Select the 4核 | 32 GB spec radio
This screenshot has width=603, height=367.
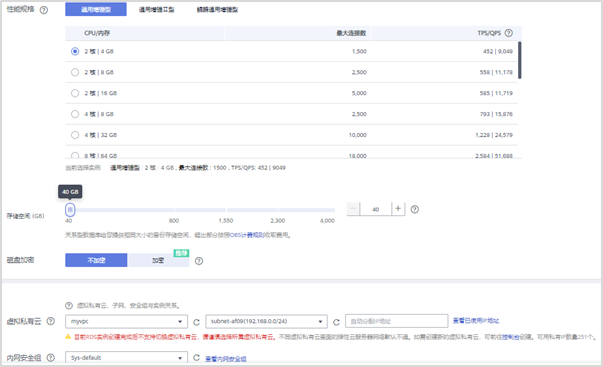75,135
